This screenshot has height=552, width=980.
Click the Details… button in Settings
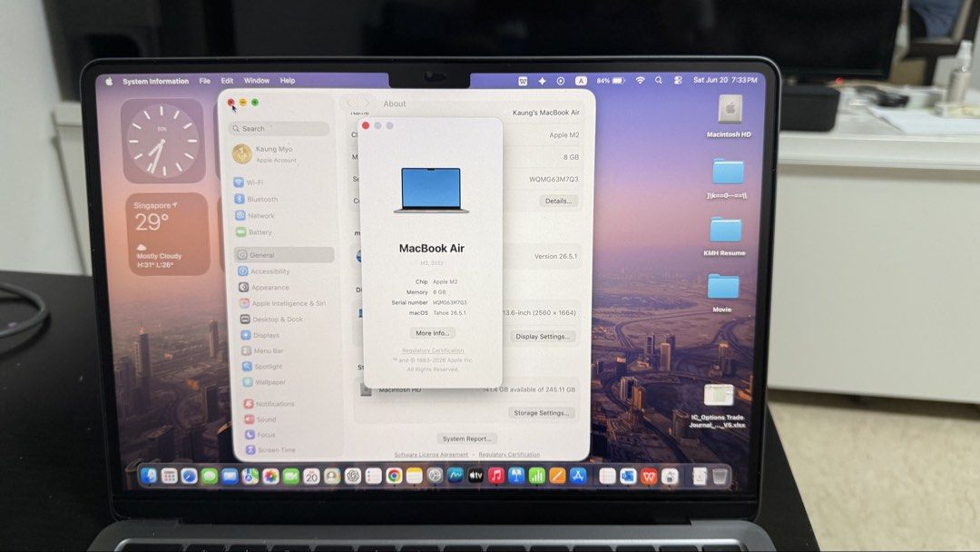(x=558, y=202)
